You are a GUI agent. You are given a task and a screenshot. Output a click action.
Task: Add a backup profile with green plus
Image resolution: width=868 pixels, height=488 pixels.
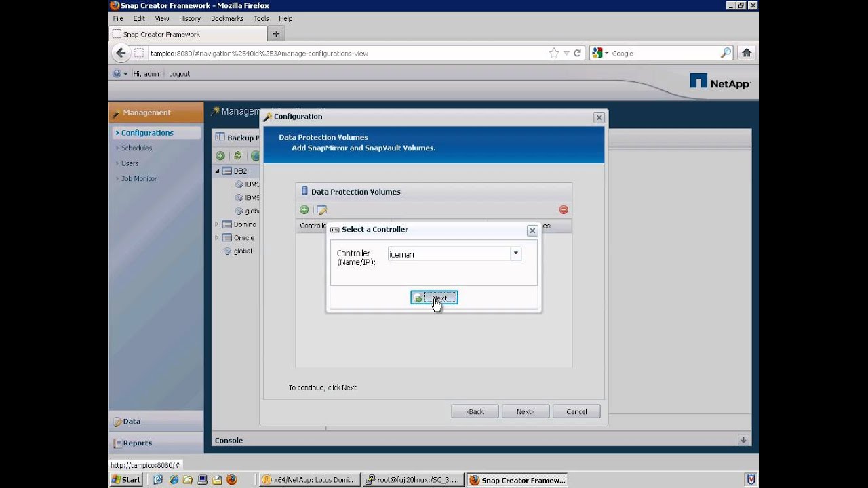(220, 156)
